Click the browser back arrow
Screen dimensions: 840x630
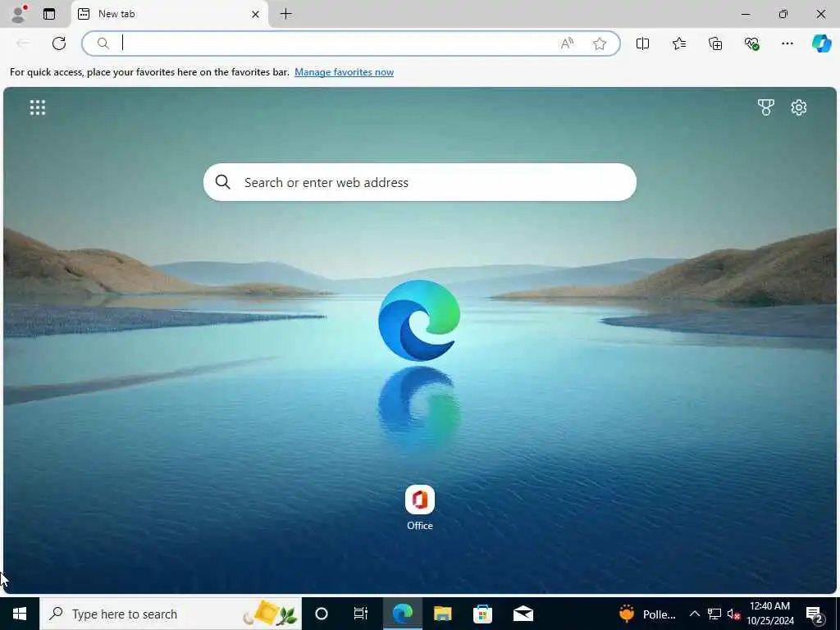[x=23, y=43]
